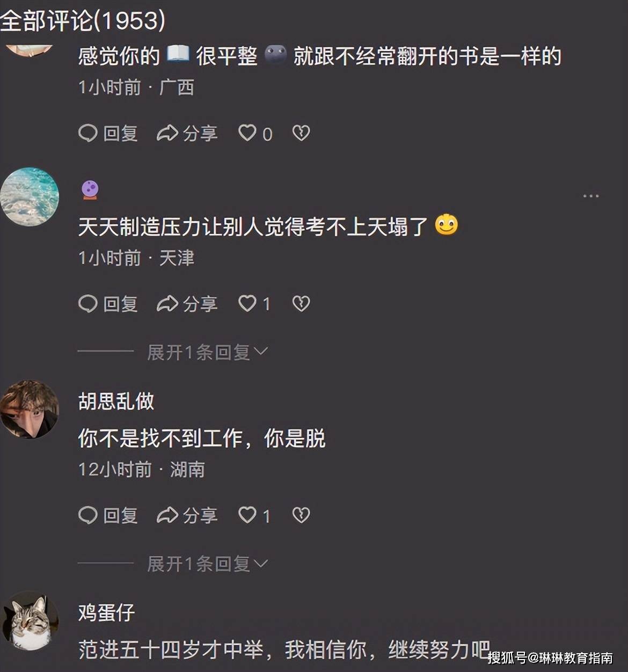Tap broken heart on the Tianjin comment
The height and width of the screenshot is (672, 628).
coord(301,303)
